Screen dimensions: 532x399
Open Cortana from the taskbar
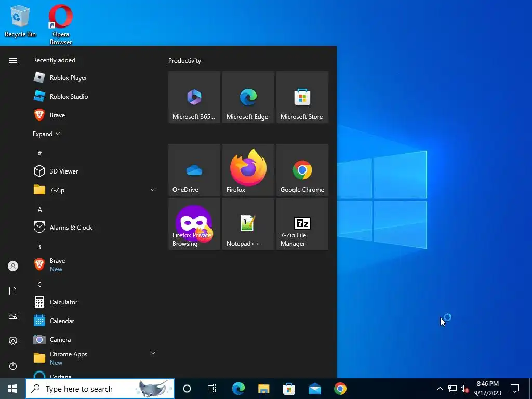pyautogui.click(x=187, y=389)
